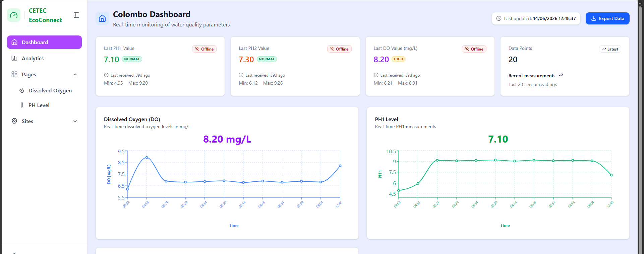Click the NORMAL tag beside 7.30
Image resolution: width=644 pixels, height=254 pixels.
tap(267, 59)
